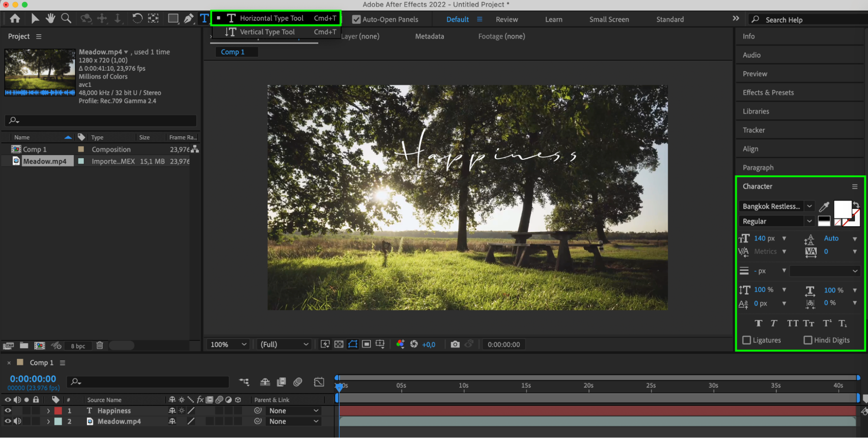Select the Hand tool in toolbar
The width and height of the screenshot is (868, 438).
tap(51, 18)
